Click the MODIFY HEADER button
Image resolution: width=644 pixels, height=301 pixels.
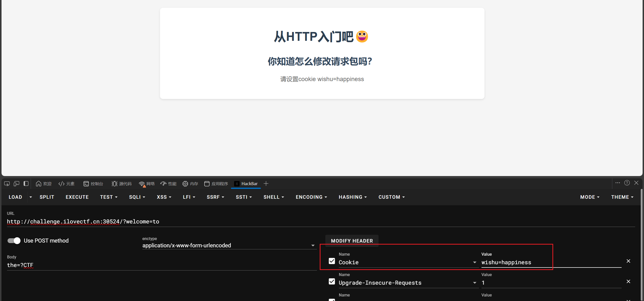point(352,241)
